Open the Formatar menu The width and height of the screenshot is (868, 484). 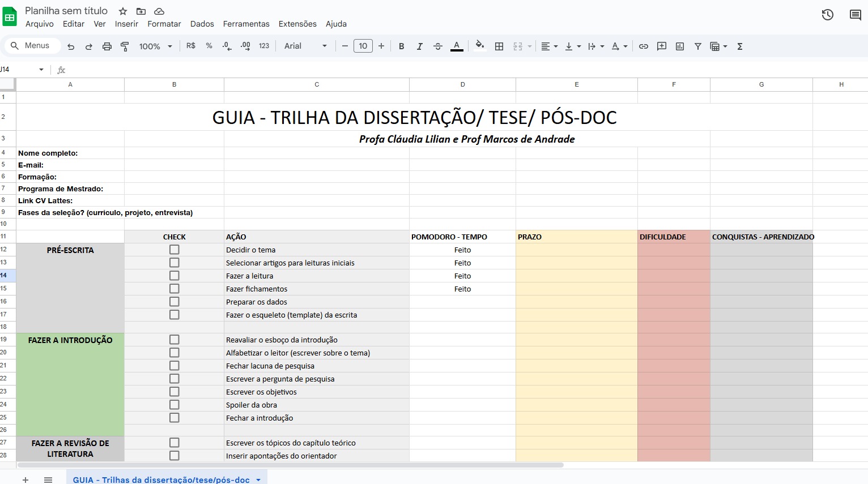pos(164,24)
